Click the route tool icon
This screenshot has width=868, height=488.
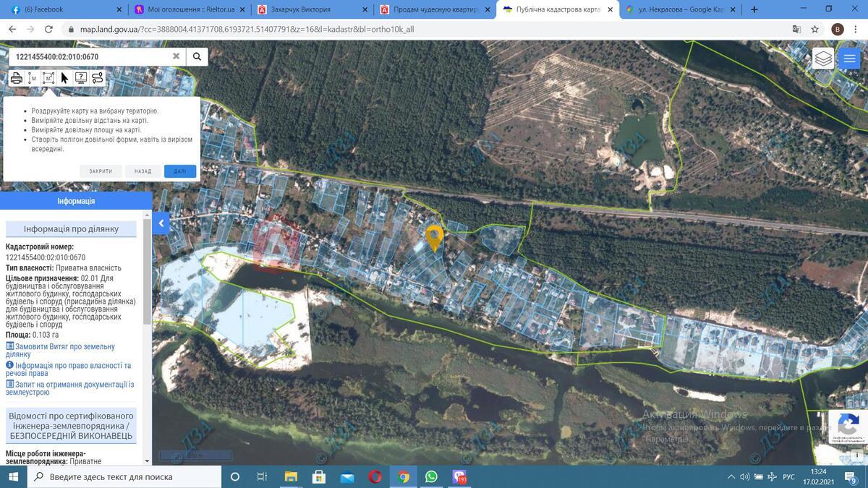(x=97, y=78)
